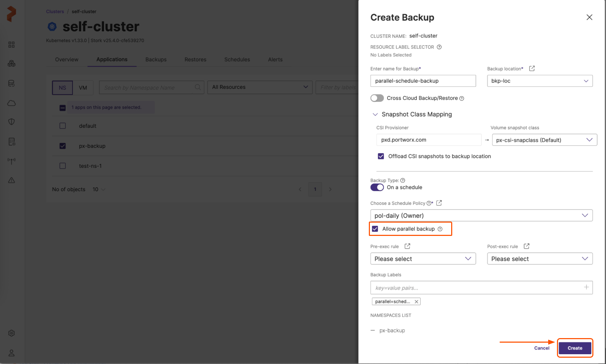Open the external link icon beside Backup location

click(532, 69)
